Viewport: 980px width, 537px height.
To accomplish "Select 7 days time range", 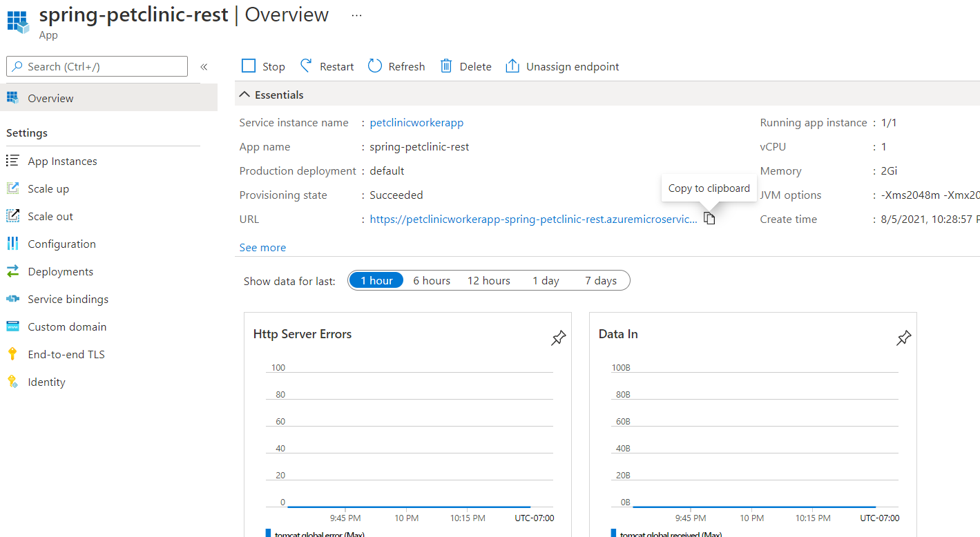I will pos(601,280).
